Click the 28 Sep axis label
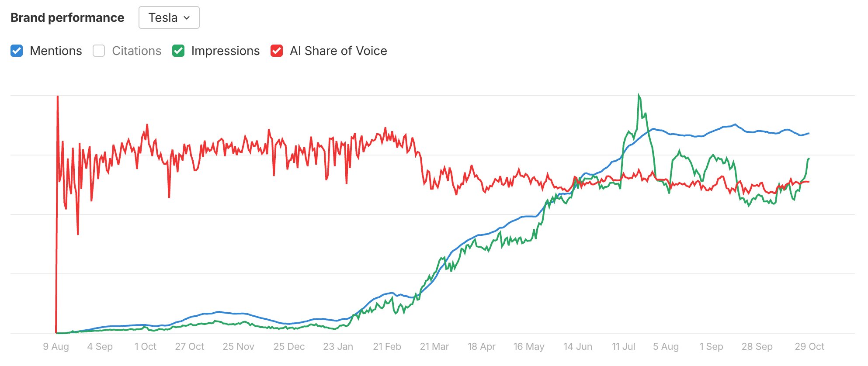Screen dimensions: 868x366 click(x=757, y=346)
